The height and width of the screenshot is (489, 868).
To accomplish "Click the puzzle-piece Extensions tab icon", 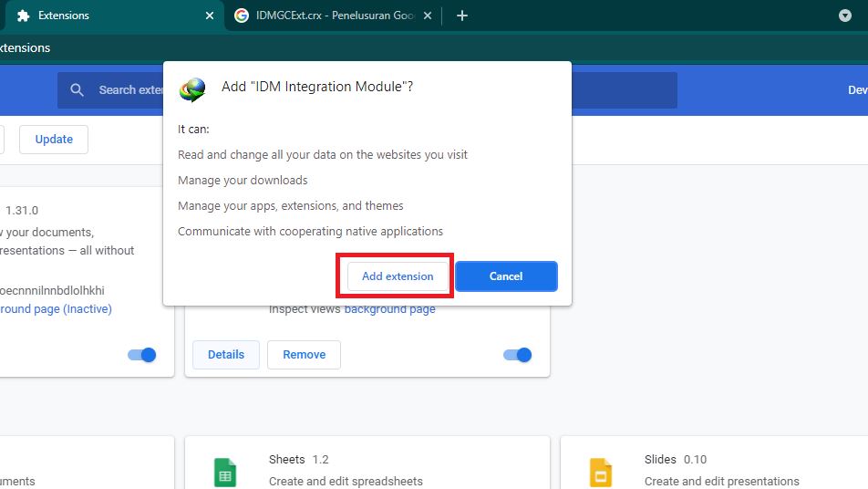I will pos(24,16).
